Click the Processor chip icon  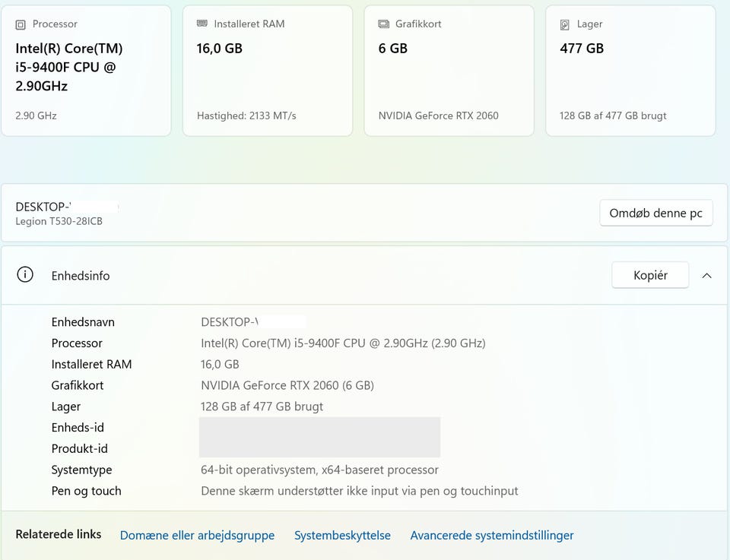coord(21,24)
